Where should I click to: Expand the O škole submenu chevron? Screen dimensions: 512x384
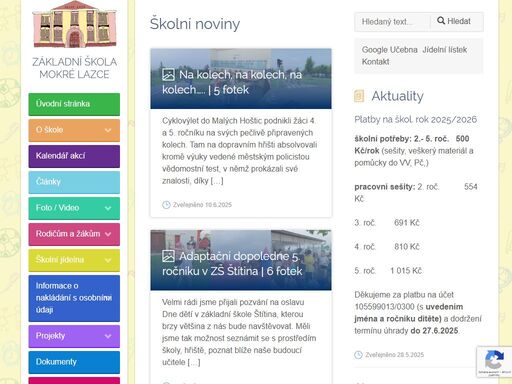108,130
